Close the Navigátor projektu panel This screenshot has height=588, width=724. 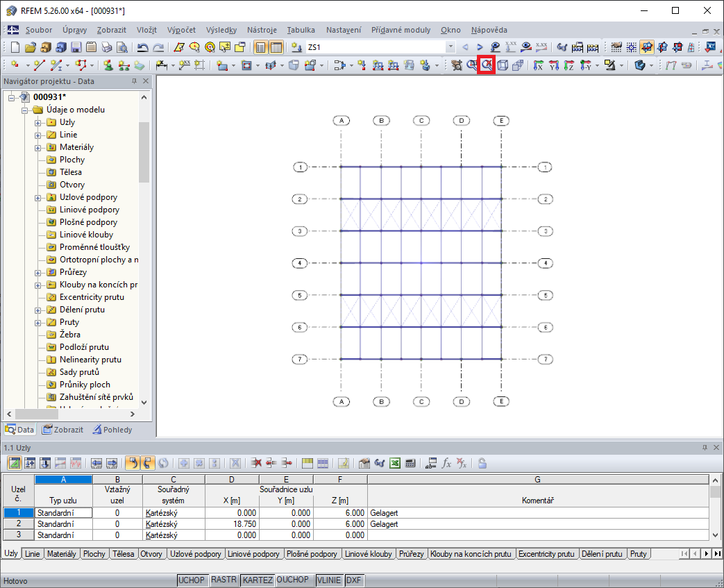coord(146,81)
